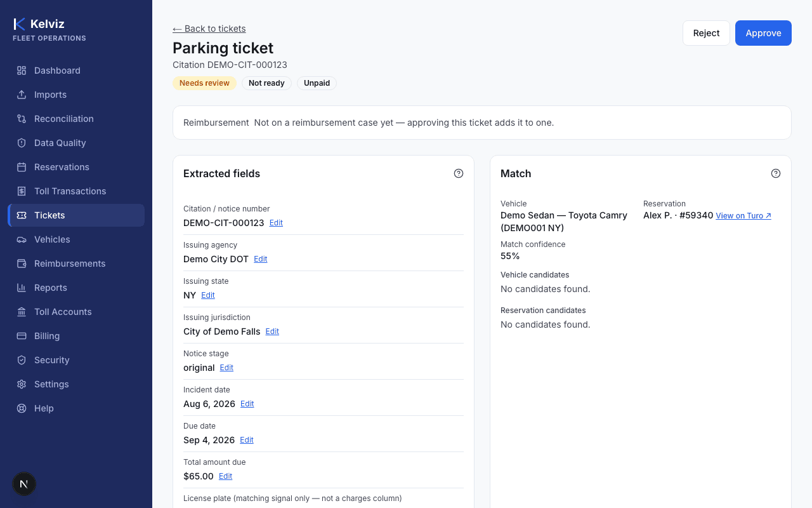Edit the issuing agency field

click(x=261, y=259)
